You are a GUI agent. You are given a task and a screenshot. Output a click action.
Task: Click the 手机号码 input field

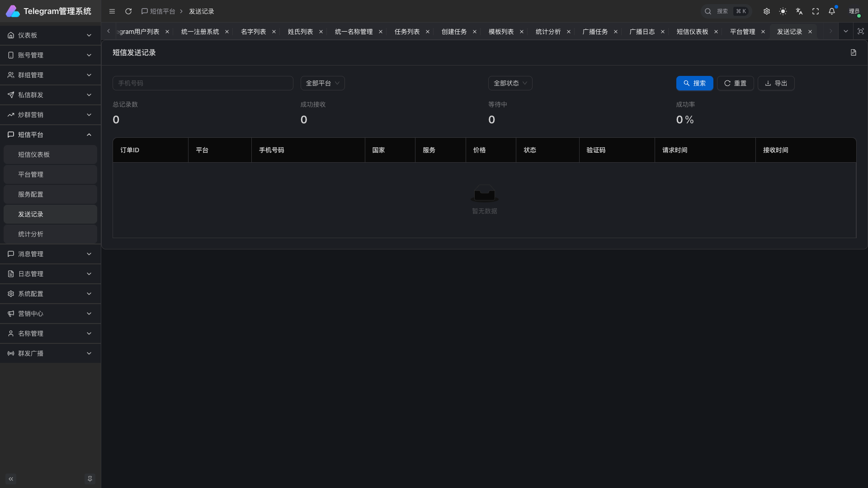[x=203, y=83]
